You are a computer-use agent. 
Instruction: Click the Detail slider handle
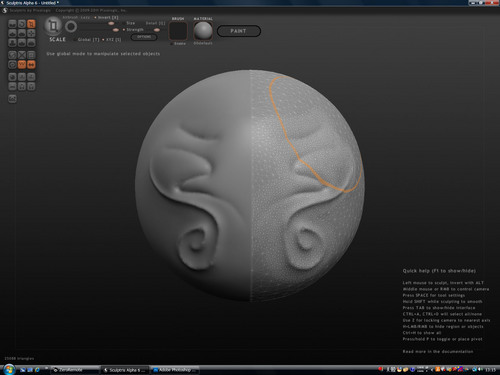[x=157, y=30]
